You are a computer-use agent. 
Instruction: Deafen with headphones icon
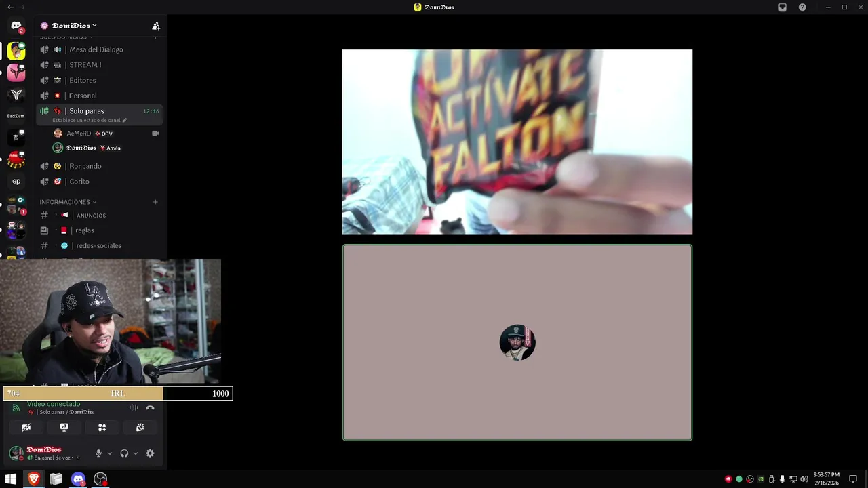pyautogui.click(x=124, y=453)
